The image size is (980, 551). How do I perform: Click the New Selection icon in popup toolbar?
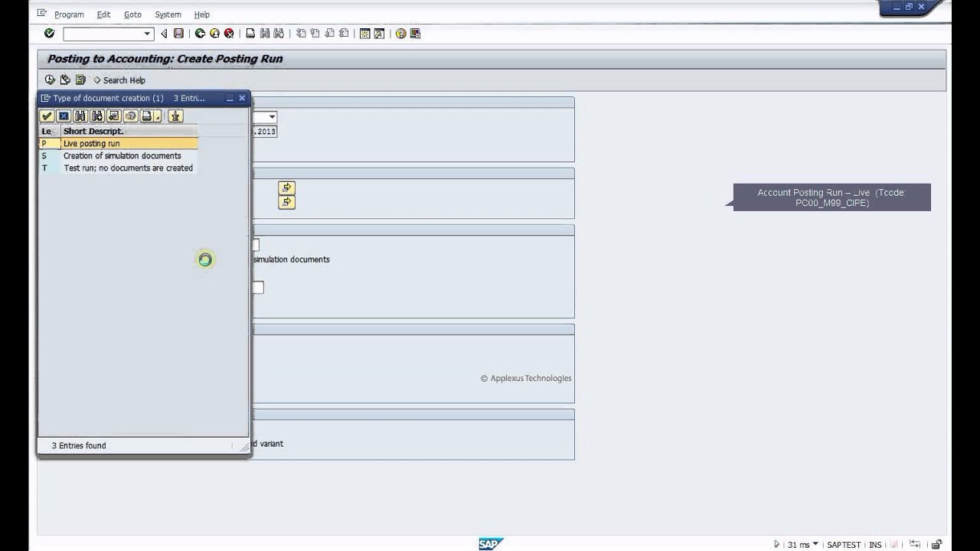114,116
